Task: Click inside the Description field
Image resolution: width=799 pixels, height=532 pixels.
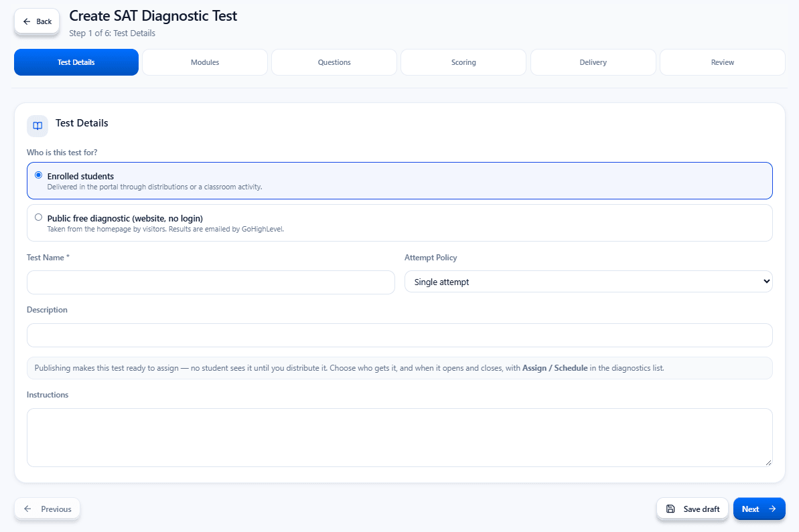Action: tap(399, 335)
